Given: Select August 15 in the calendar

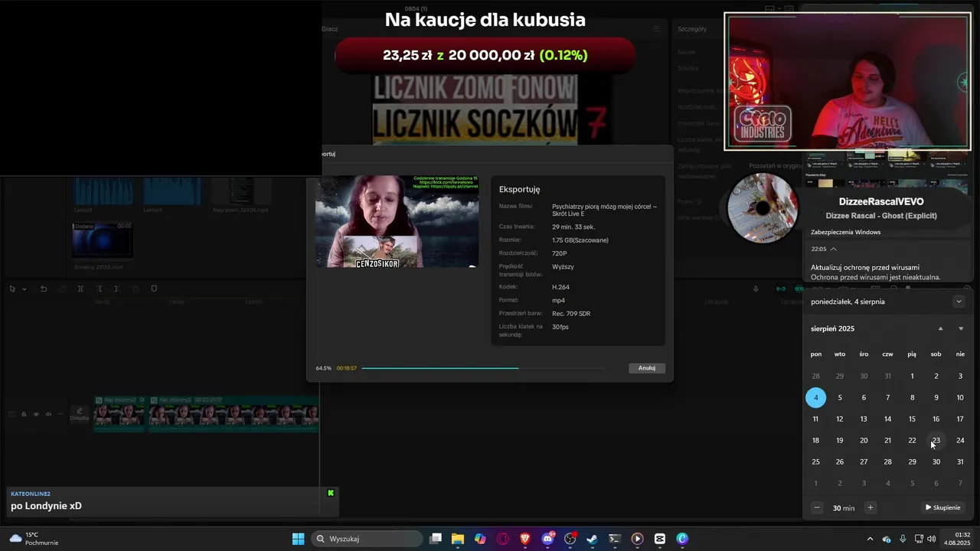Looking at the screenshot, I should [912, 419].
